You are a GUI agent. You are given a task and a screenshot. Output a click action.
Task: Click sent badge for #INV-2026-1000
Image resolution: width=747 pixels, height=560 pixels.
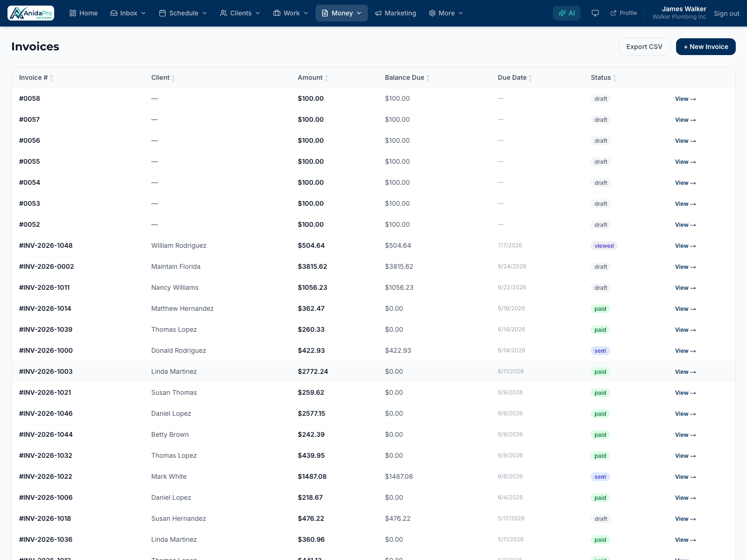click(x=600, y=351)
